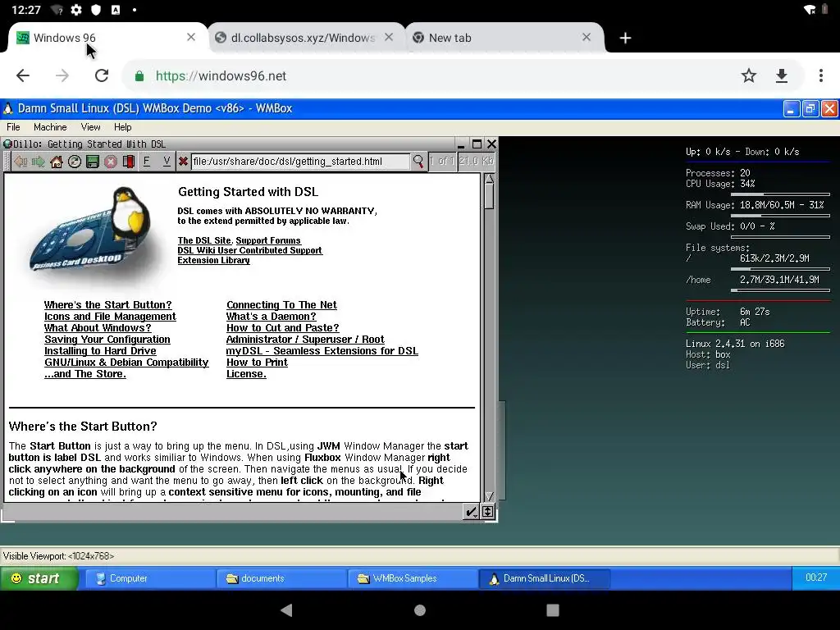Open Chrome's three-dot menu
Image resolution: width=840 pixels, height=630 pixels.
pos(820,75)
